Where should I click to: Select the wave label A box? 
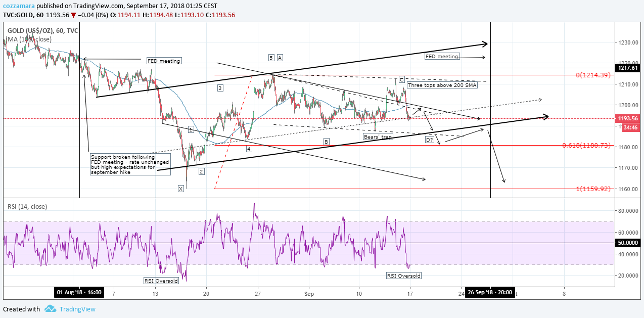click(x=280, y=57)
